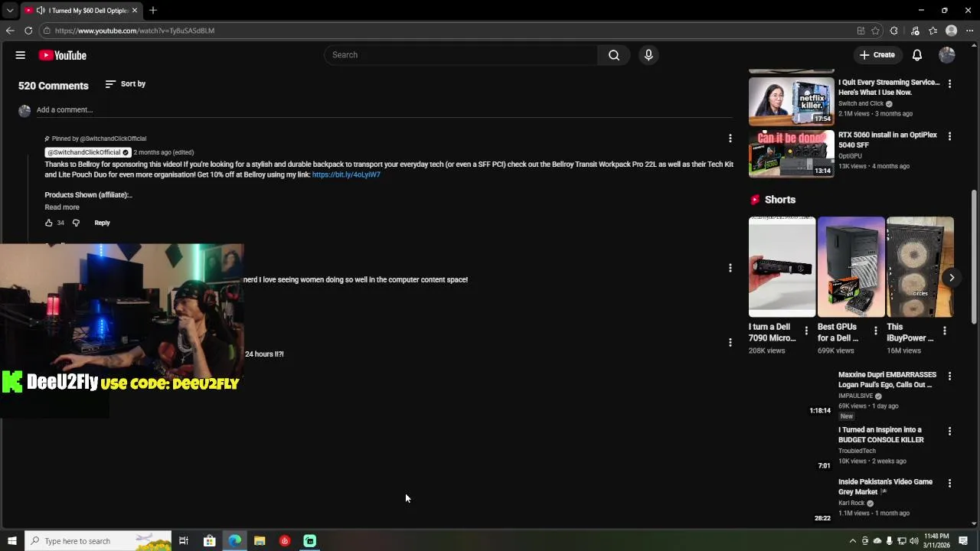
Task: Open File Explorer from taskbar
Action: [x=260, y=541]
